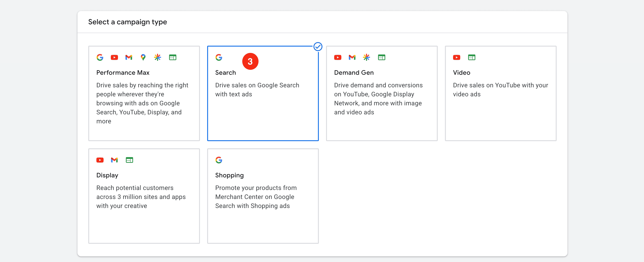Click the Display network icon in Video card
The image size is (644, 262).
click(472, 57)
